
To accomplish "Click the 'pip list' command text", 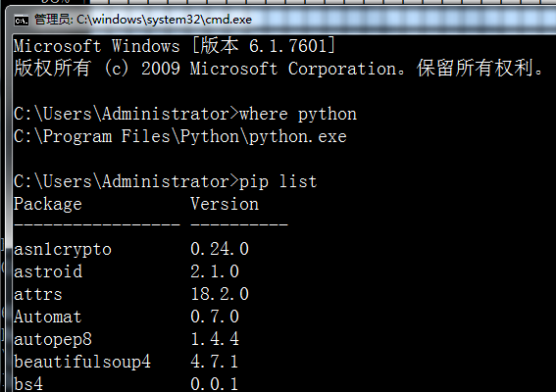I will tap(278, 182).
